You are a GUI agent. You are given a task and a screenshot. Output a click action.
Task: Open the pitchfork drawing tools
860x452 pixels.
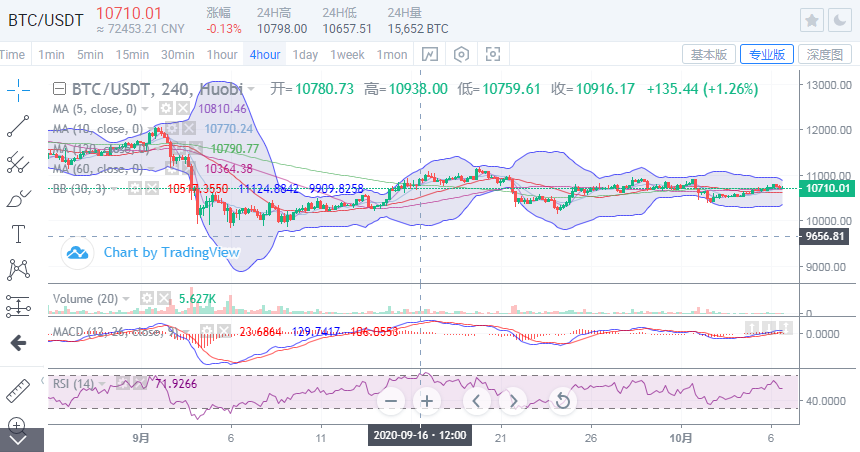18,162
